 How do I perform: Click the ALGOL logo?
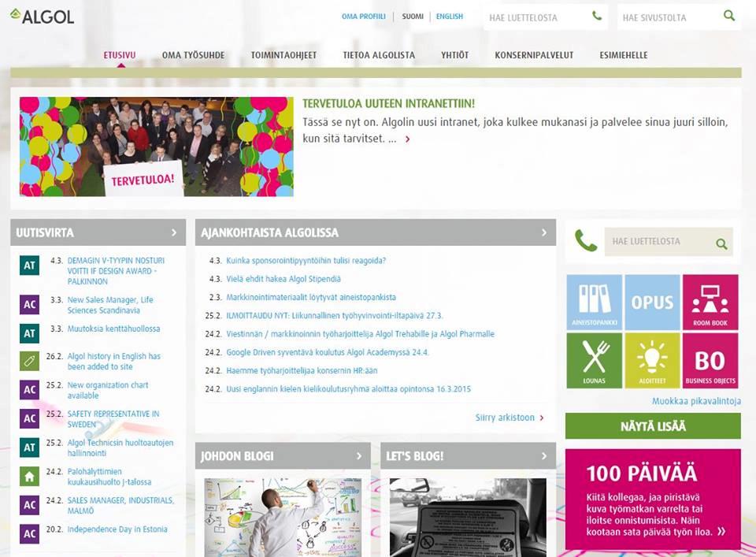[42, 17]
